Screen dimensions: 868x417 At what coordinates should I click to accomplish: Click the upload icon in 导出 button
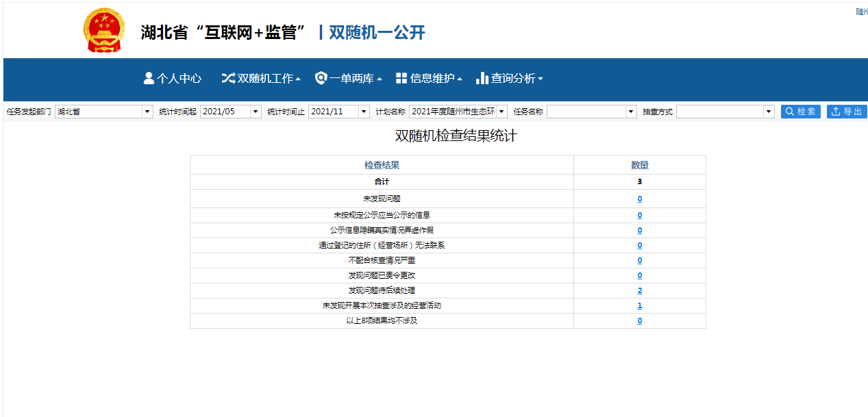coord(836,112)
